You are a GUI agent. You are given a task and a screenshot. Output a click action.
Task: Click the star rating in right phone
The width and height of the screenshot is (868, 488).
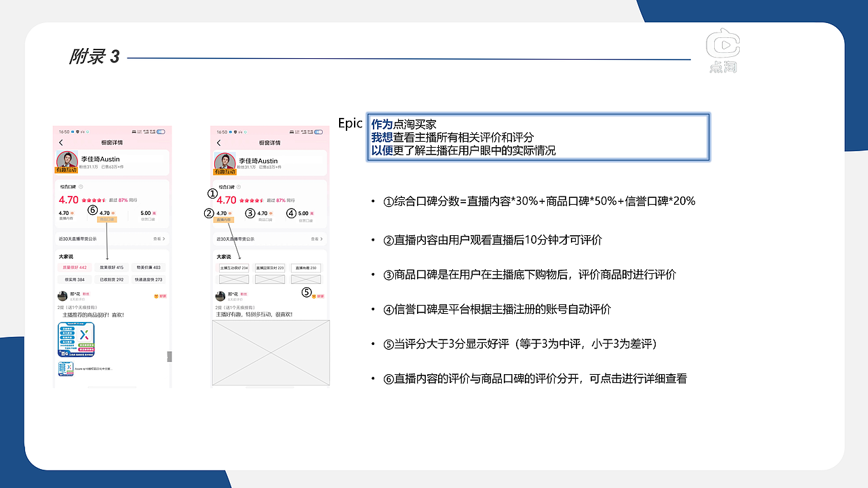click(x=251, y=201)
